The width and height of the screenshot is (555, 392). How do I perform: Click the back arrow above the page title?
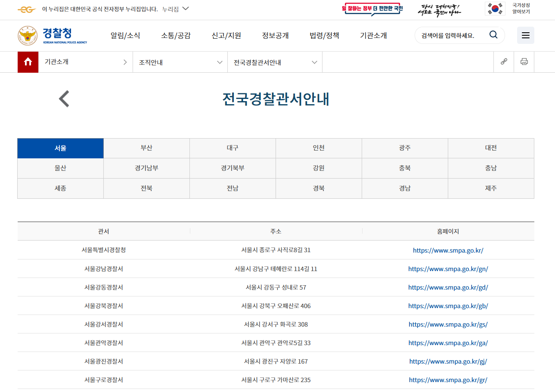pos(63,99)
